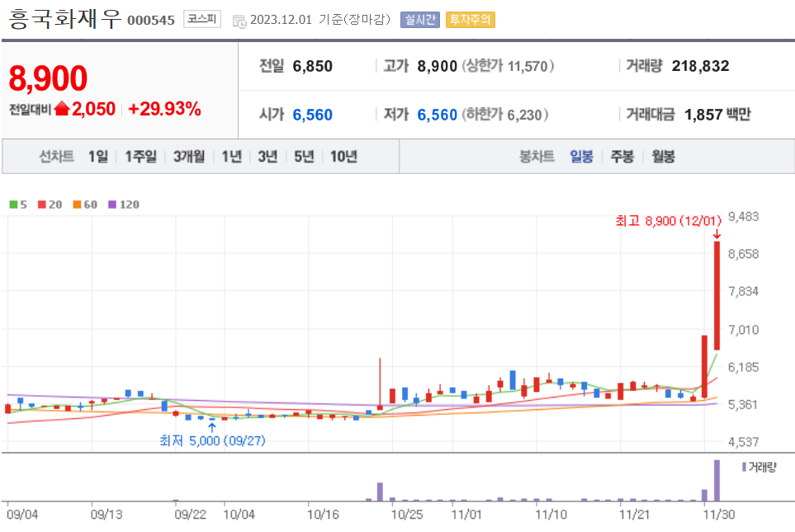Select the 1일 line chart period
The height and width of the screenshot is (532, 795).
tap(98, 157)
